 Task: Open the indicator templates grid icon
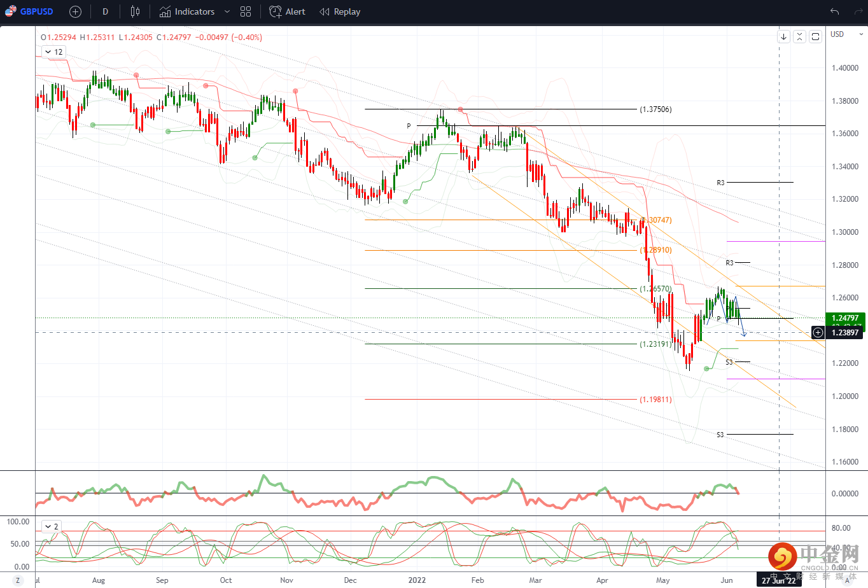tap(246, 11)
